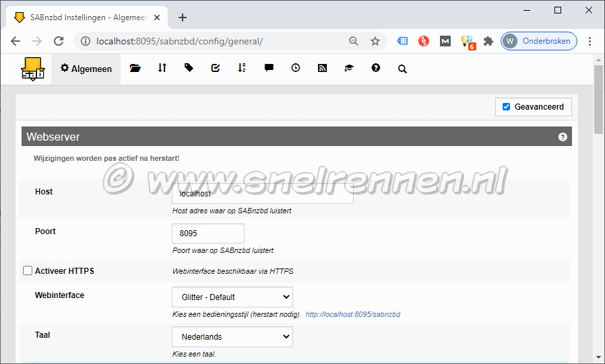This screenshot has height=364, width=605.
Task: Open the Extensions puzzle piece menu
Action: coord(488,41)
